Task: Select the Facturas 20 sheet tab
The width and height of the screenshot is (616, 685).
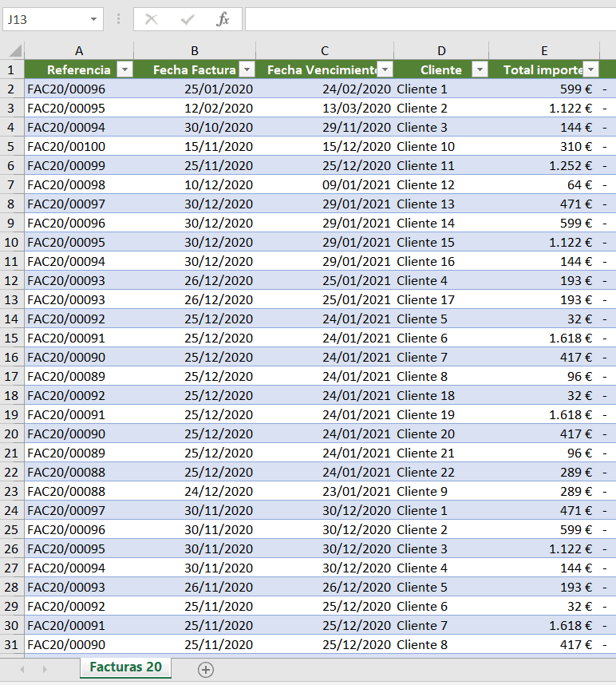Action: tap(126, 667)
